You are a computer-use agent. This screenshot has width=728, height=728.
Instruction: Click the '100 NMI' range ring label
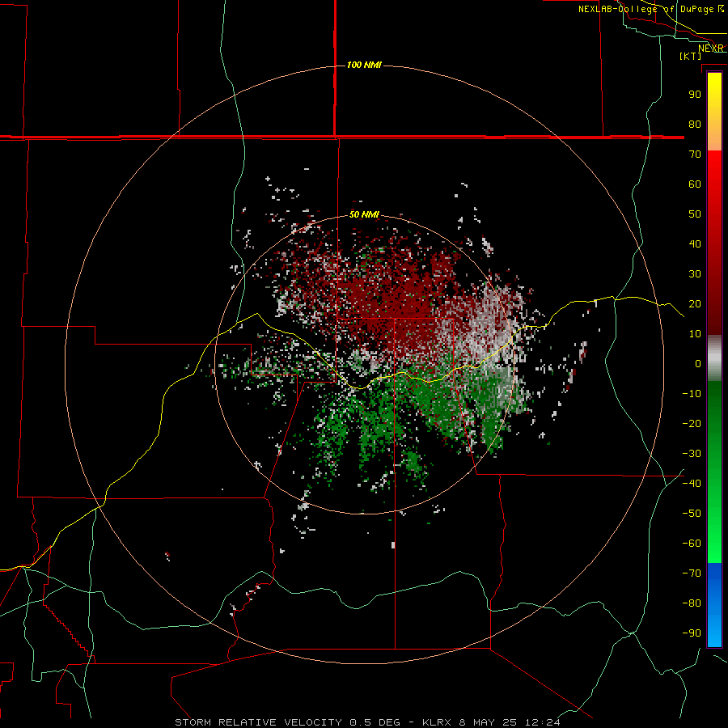pyautogui.click(x=364, y=65)
